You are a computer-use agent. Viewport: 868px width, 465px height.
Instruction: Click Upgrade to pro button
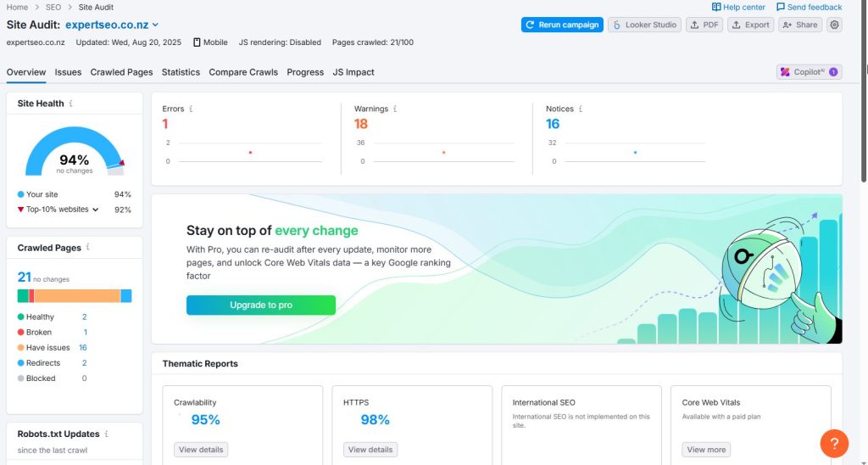point(261,305)
